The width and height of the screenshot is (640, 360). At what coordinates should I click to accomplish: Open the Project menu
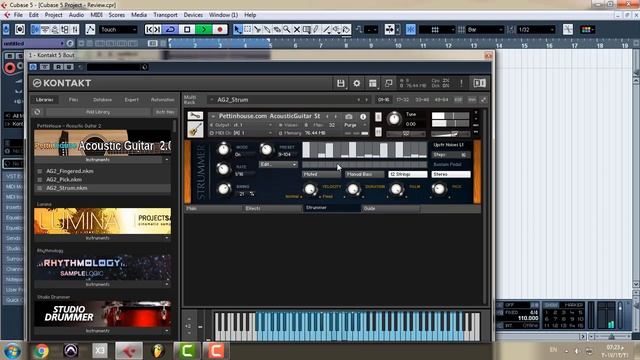[x=53, y=15]
